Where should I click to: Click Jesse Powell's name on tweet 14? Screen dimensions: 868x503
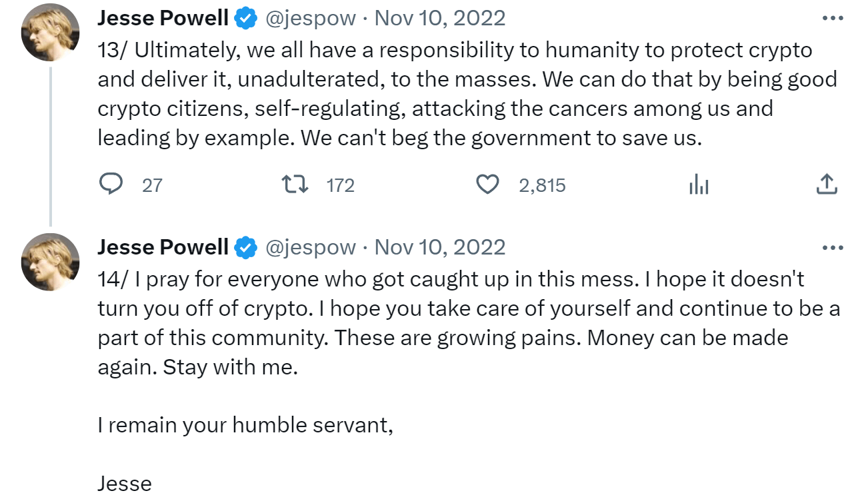click(x=163, y=247)
